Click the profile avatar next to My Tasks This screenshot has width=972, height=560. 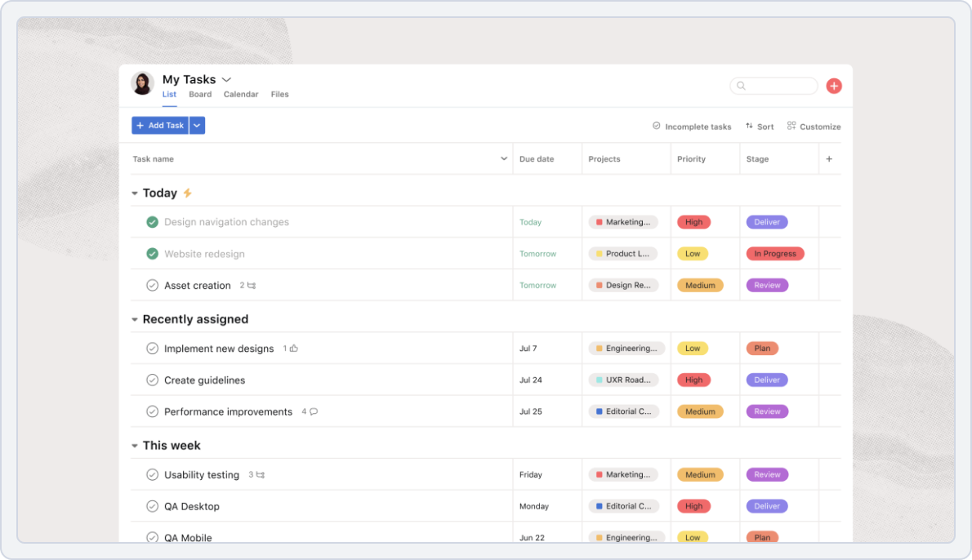click(x=142, y=84)
